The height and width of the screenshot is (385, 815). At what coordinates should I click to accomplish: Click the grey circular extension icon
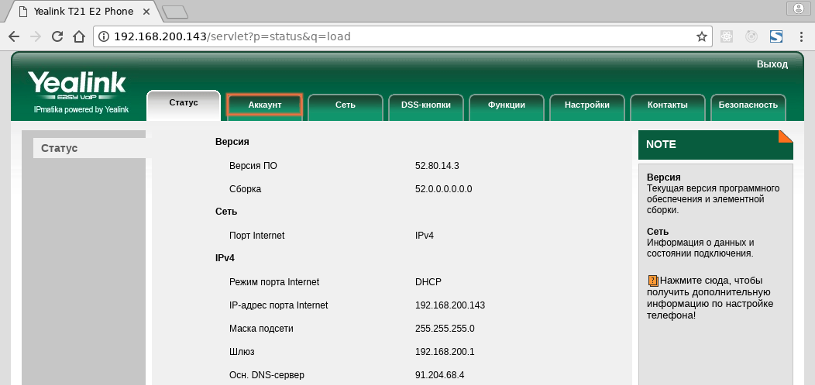752,37
